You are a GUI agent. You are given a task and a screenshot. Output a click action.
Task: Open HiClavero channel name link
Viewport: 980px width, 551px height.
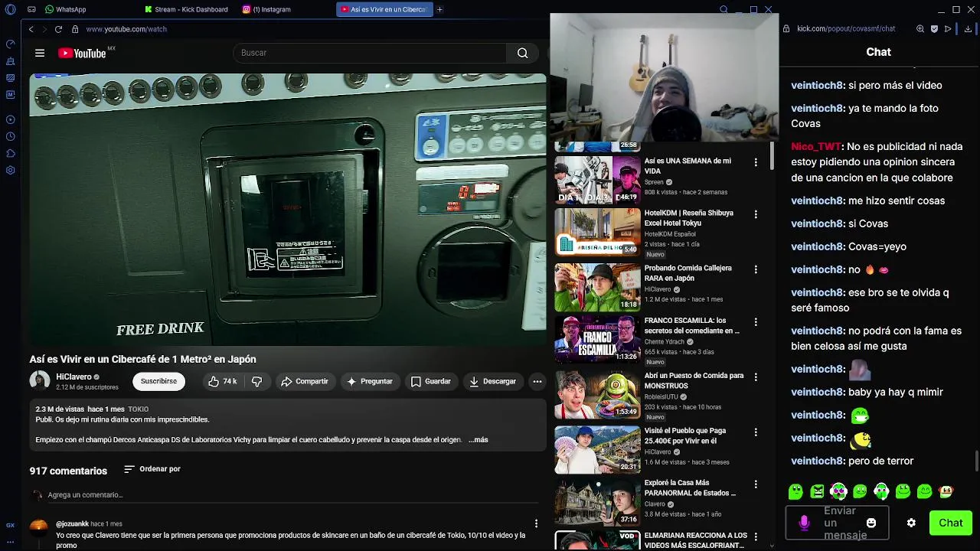pyautogui.click(x=73, y=377)
